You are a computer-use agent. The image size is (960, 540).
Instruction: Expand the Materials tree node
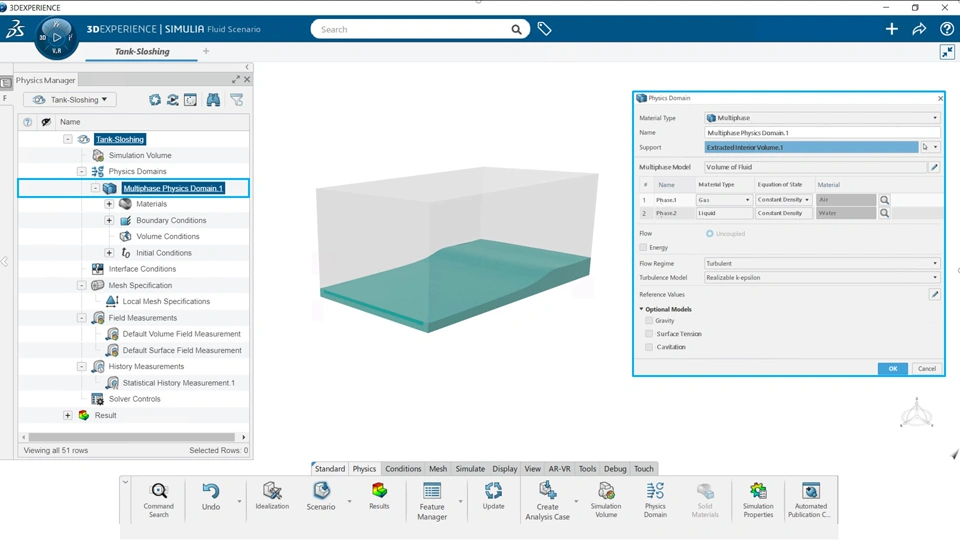click(x=109, y=204)
